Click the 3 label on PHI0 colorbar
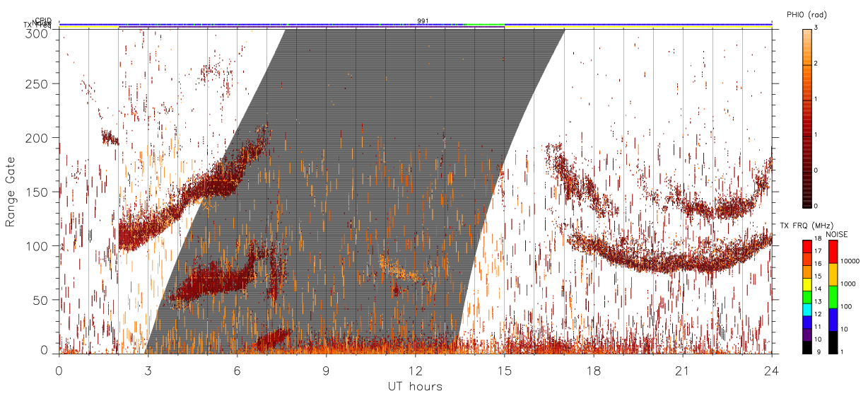Image resolution: width=868 pixels, height=401 pixels. (817, 29)
